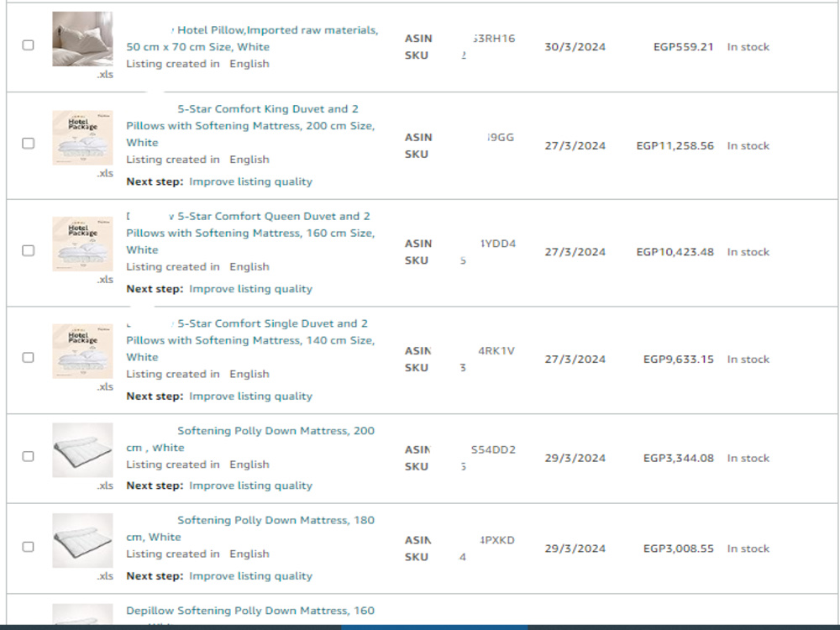Follow Improve listing quality for Single Duvet
The image size is (840, 630).
coord(250,396)
